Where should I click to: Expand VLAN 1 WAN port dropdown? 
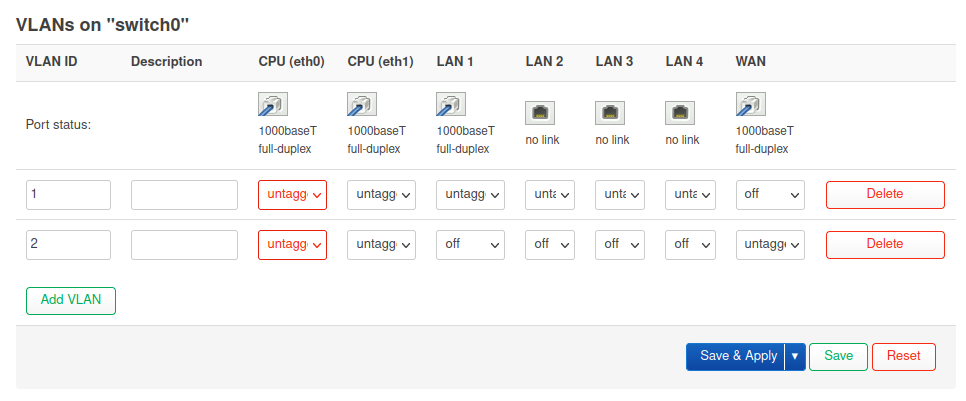(x=770, y=195)
